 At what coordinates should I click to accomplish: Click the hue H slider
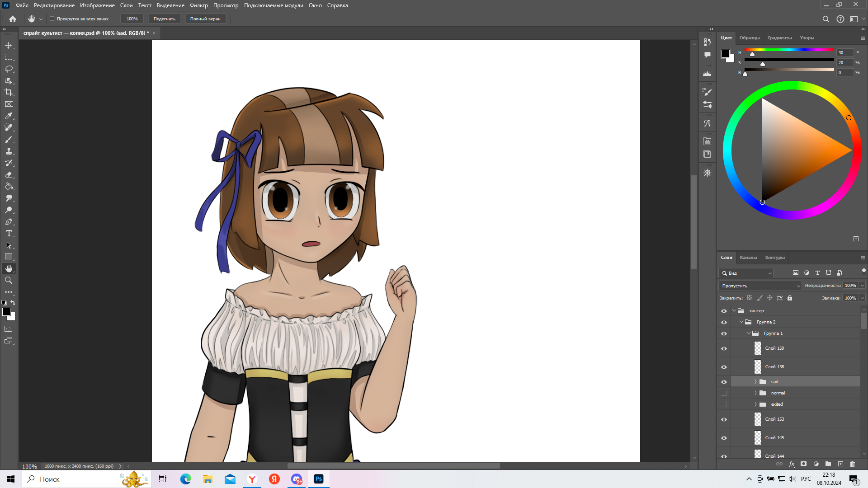pos(789,50)
